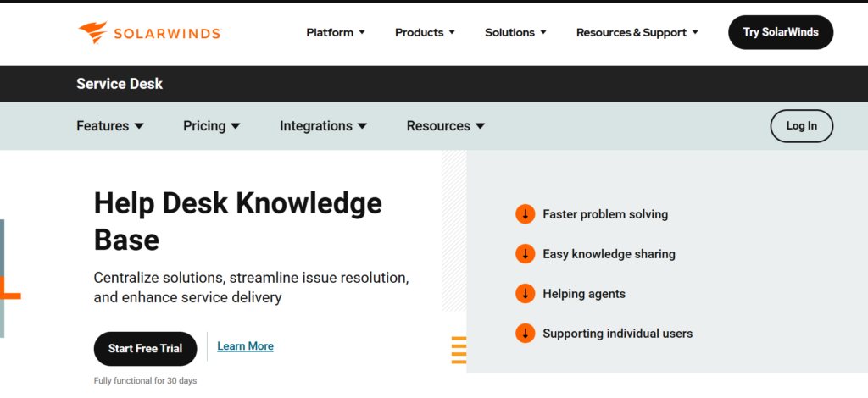Viewport: 868px width, 398px height.
Task: Open the service desk Resources submenu
Action: (446, 126)
